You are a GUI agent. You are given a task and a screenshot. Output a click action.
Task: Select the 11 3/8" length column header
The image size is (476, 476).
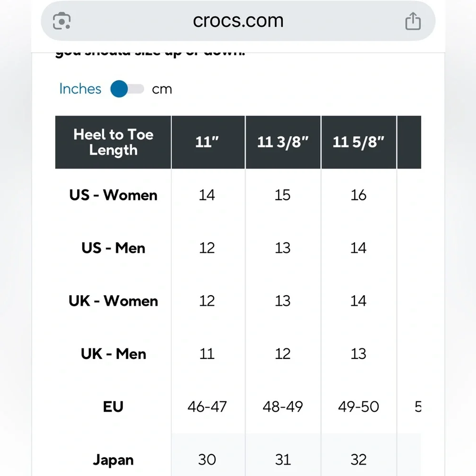(x=283, y=142)
